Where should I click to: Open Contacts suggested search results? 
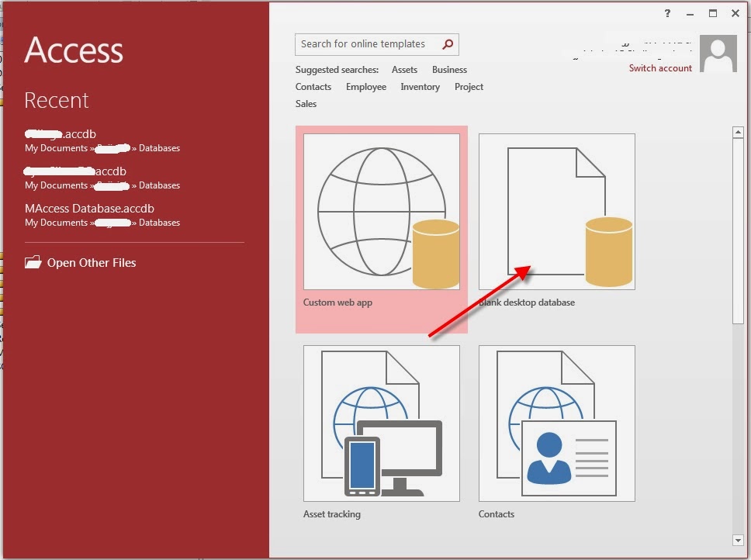[x=313, y=87]
